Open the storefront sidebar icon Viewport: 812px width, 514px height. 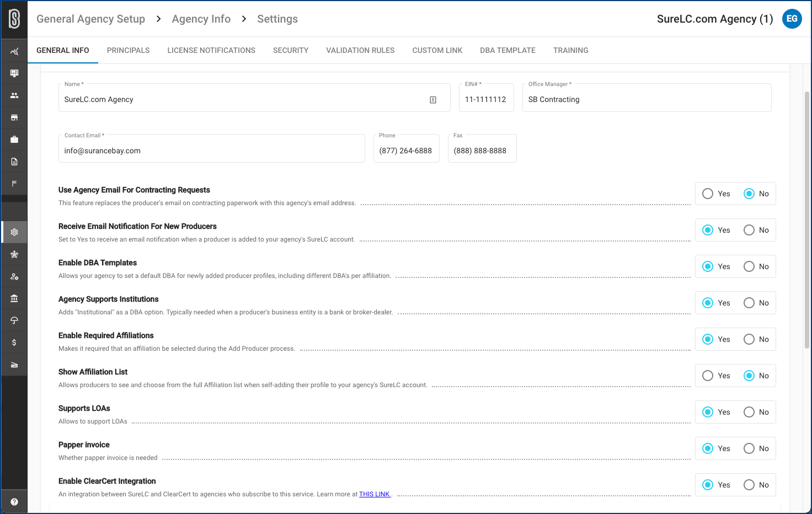pos(14,117)
